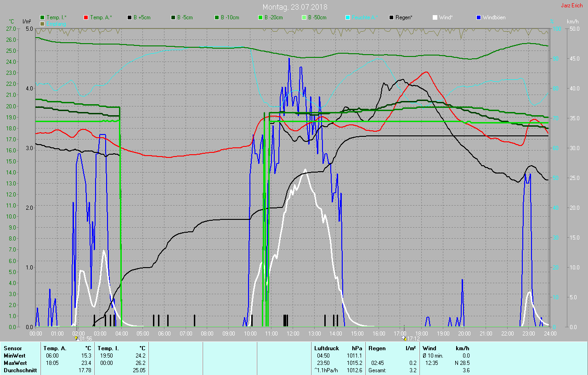Click the dark green Temp. I. legend swatch
This screenshot has width=588, height=375.
(x=42, y=17)
